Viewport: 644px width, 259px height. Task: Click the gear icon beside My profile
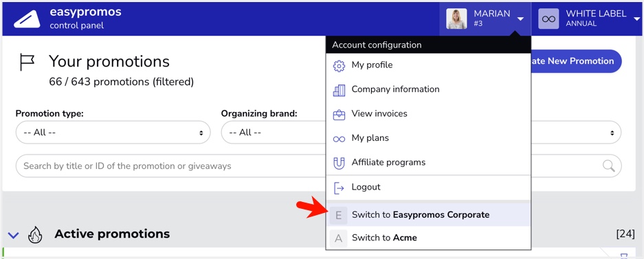[x=339, y=66]
